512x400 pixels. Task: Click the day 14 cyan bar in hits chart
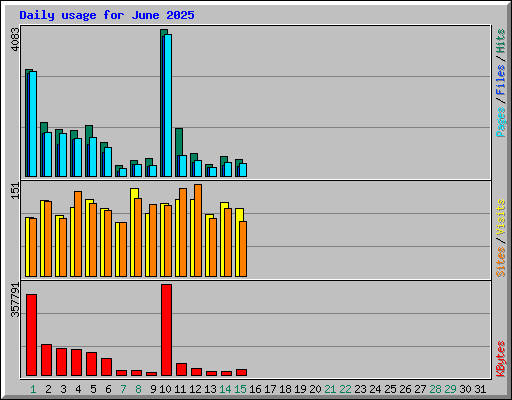(x=228, y=170)
